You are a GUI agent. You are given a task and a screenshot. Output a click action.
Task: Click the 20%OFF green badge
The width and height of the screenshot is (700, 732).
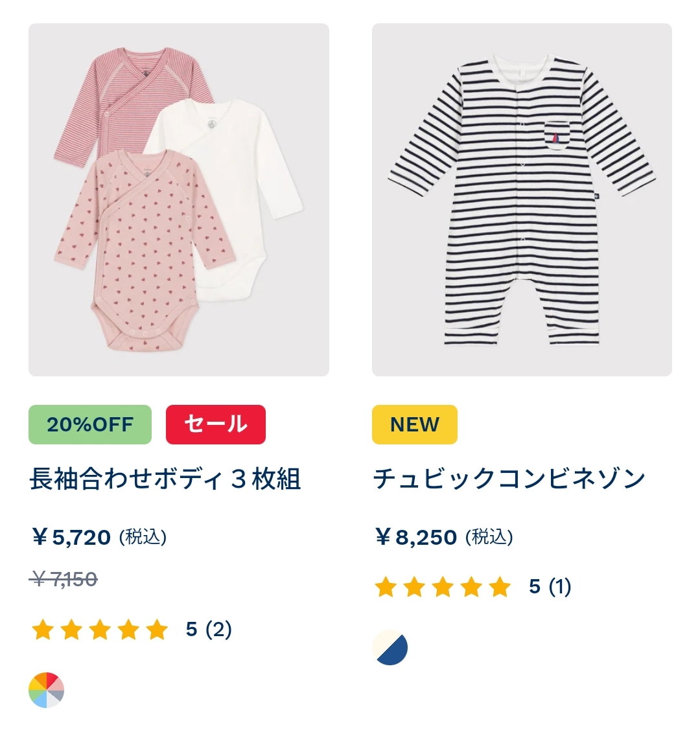(90, 424)
